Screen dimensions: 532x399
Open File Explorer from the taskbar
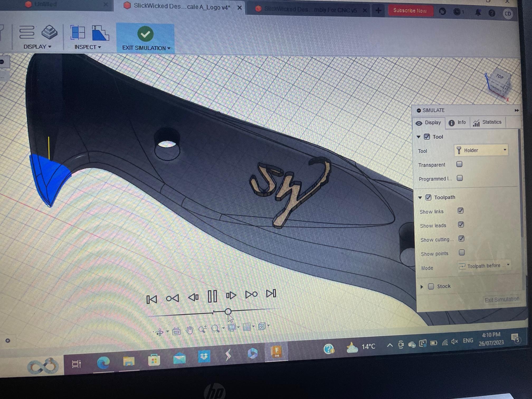129,361
